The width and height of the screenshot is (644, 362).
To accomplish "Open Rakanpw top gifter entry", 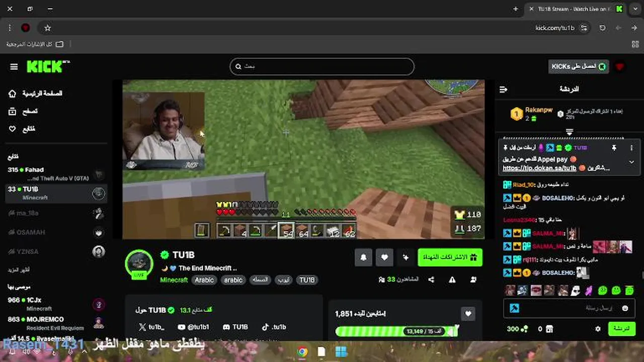I will pyautogui.click(x=532, y=114).
